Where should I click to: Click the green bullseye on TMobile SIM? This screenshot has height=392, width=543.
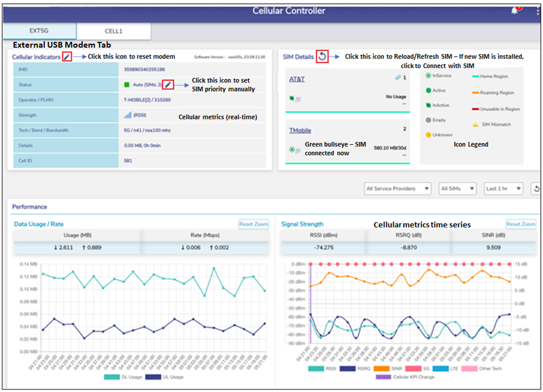292,150
